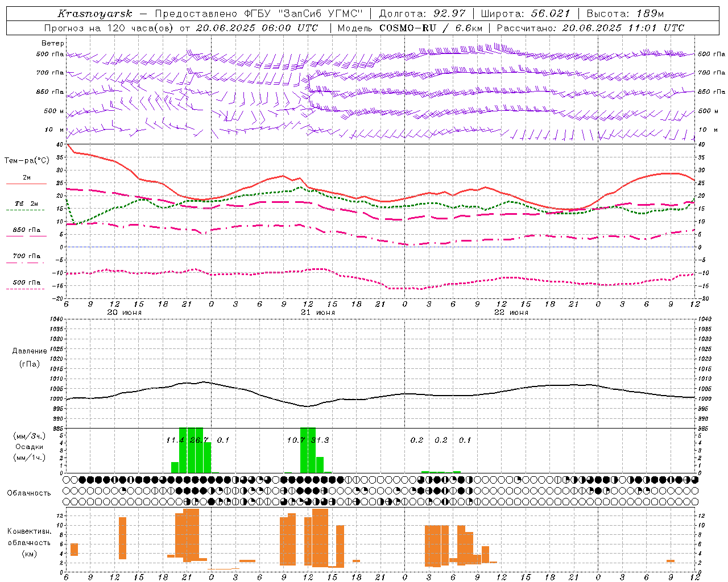728x582 pixels.
Task: Click the Тем-ра(°C) panel label
Action: click(x=27, y=161)
